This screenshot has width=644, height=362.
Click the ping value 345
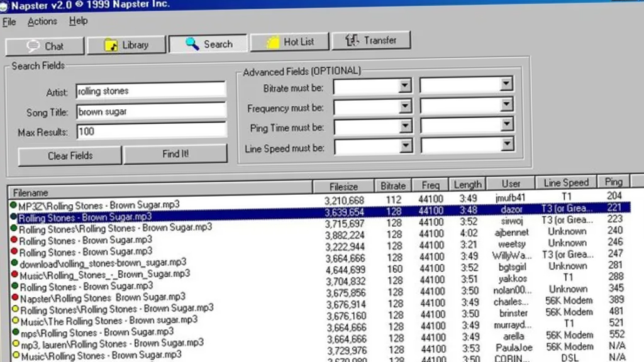(616, 288)
